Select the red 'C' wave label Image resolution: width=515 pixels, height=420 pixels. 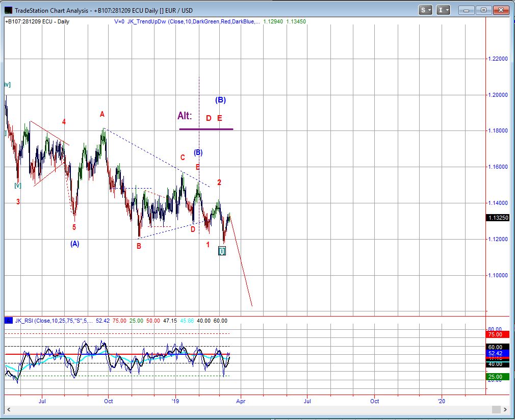pyautogui.click(x=183, y=157)
